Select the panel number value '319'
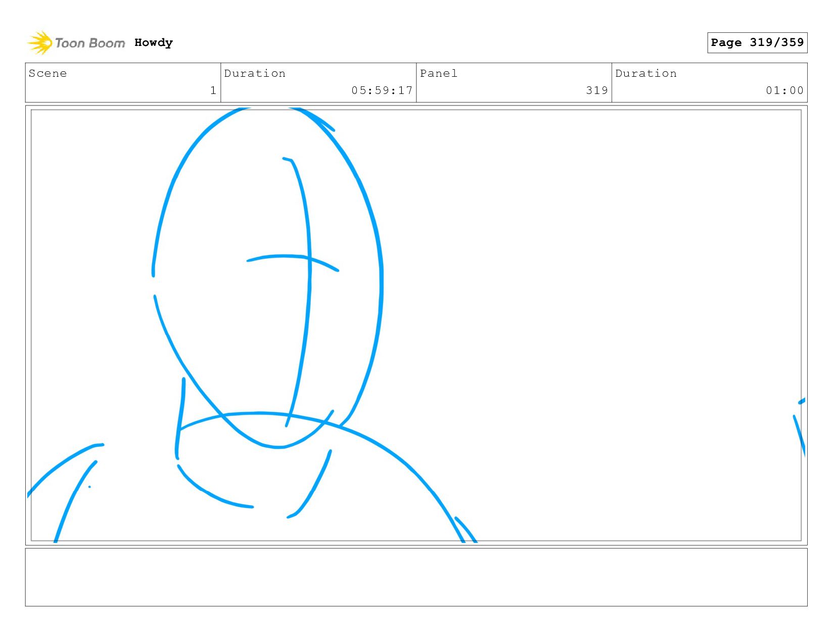 597,90
